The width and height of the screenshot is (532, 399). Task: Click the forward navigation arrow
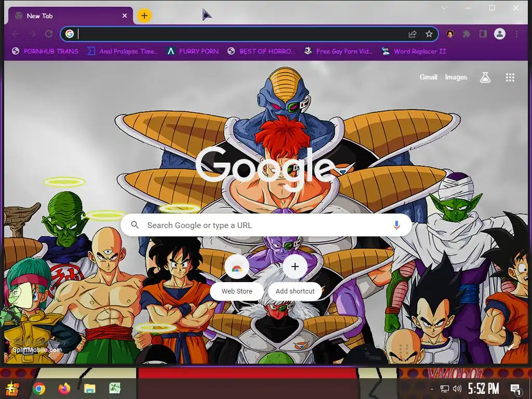point(32,34)
